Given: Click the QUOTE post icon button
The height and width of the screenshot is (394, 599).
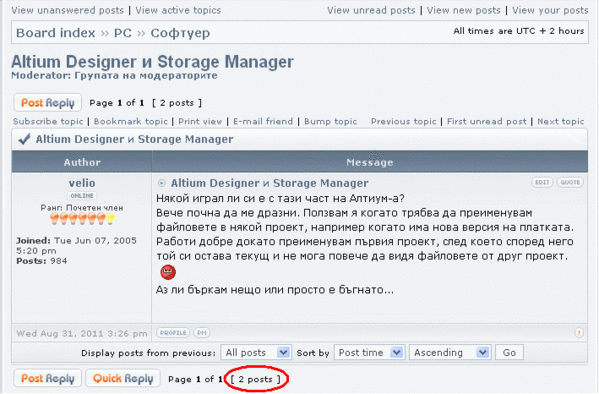Looking at the screenshot, I should click(570, 182).
